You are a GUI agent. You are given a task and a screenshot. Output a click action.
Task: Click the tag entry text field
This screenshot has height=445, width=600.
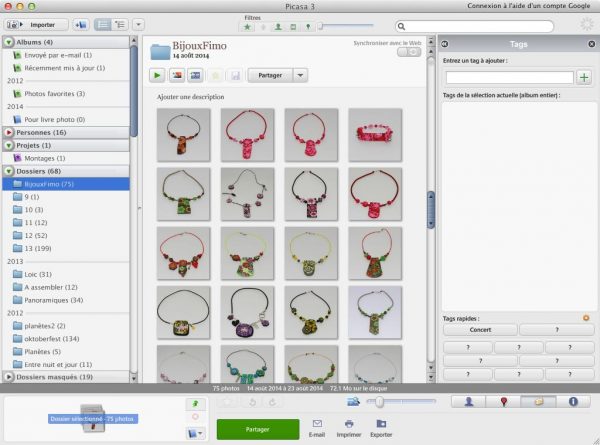[x=509, y=77]
